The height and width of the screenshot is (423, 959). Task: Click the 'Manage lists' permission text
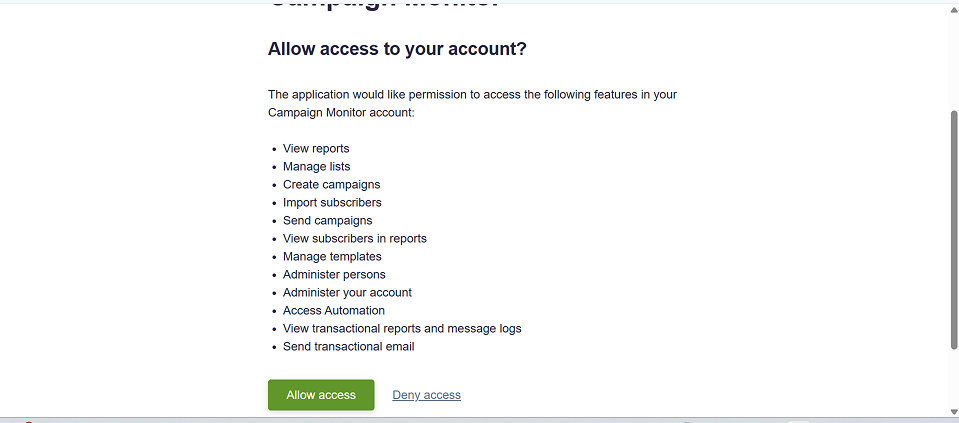pos(316,166)
